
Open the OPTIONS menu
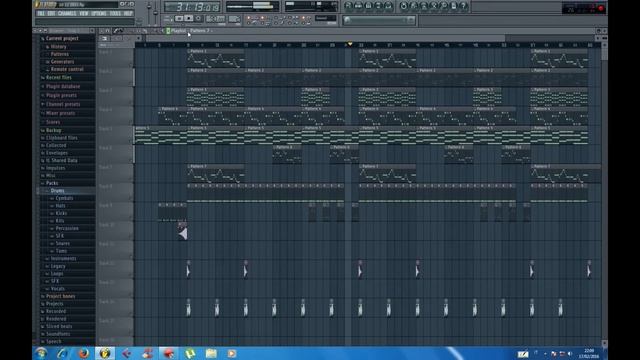(99, 13)
